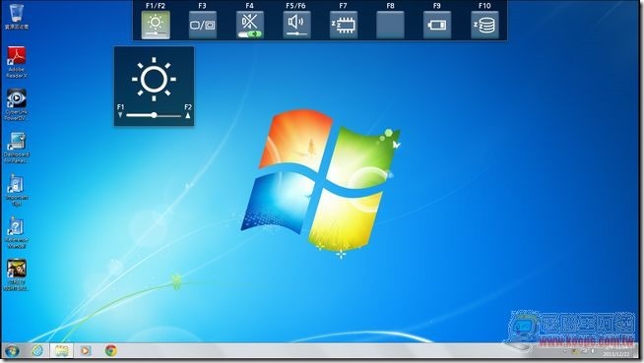
Task: Adjust the brightness slider handle
Action: [154, 115]
